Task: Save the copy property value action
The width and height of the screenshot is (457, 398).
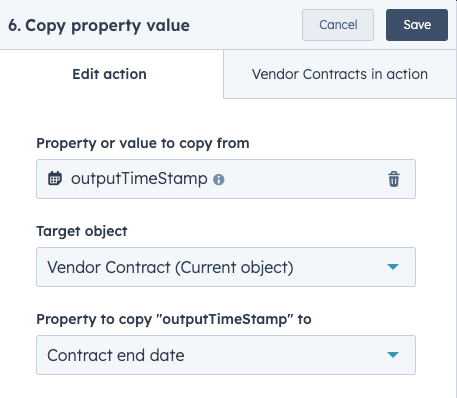Action: pos(417,25)
